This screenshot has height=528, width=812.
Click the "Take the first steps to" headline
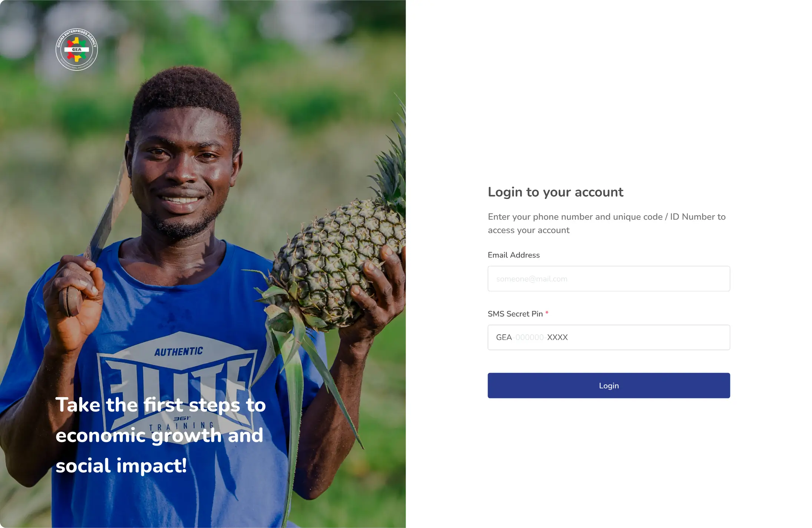[x=161, y=405]
